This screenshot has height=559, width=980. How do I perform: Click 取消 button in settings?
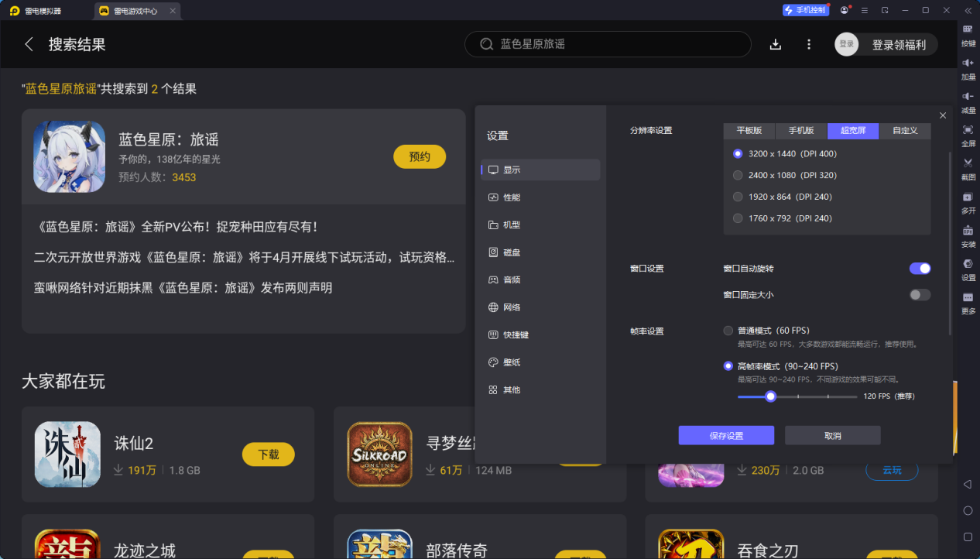833,435
